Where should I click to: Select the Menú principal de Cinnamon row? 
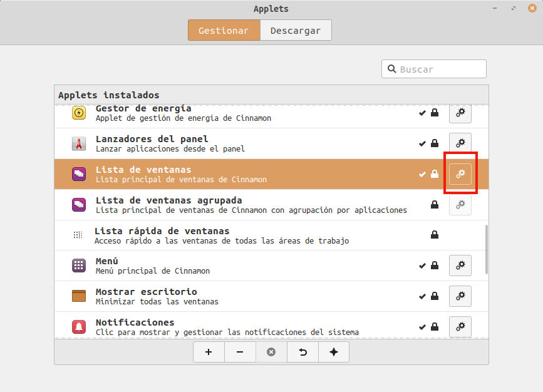pos(271,266)
